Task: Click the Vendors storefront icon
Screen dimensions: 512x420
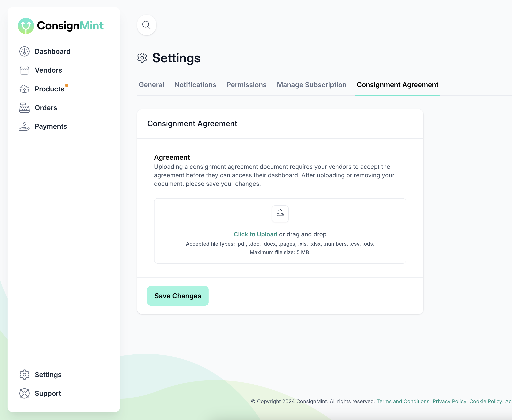Action: pos(24,70)
